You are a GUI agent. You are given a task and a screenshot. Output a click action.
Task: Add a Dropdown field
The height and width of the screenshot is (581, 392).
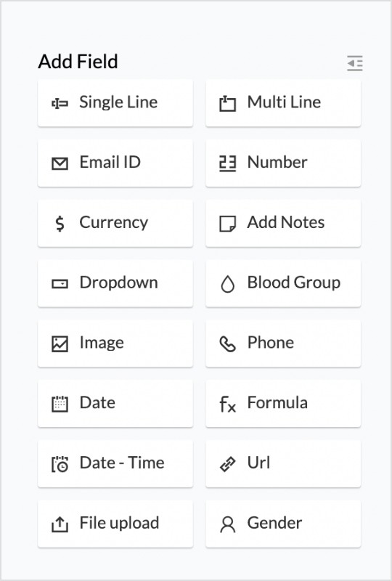pyautogui.click(x=115, y=283)
